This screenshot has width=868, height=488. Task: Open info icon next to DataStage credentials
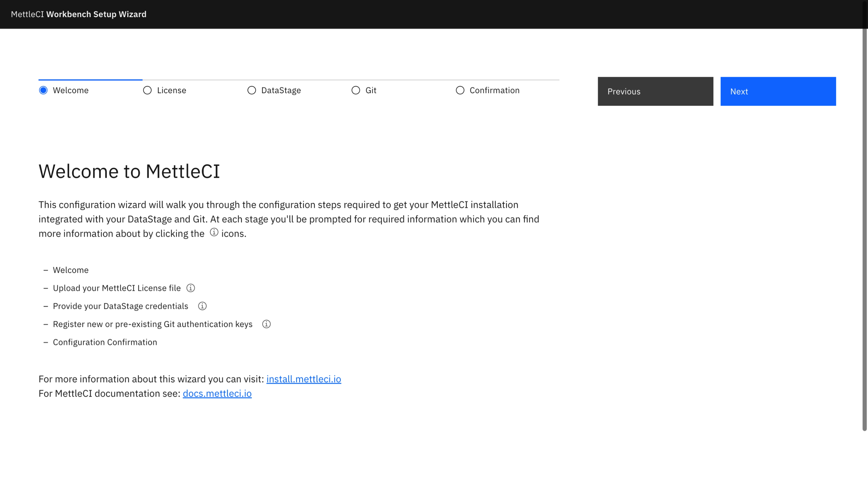[x=202, y=306]
